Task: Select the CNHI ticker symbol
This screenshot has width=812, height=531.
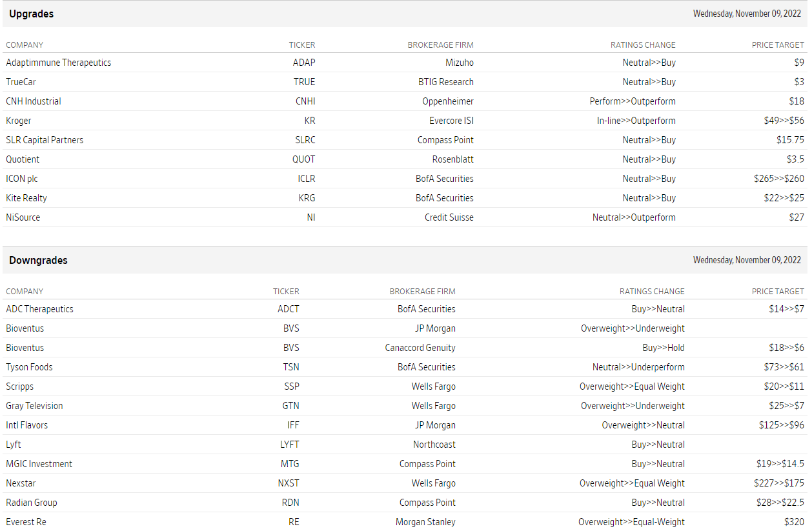Action: click(305, 101)
